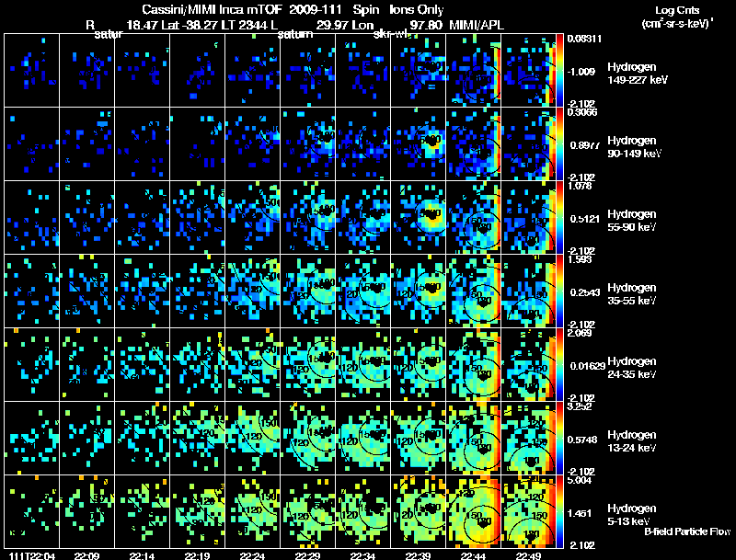Click the Log Cnts units heading
Screen dimensions: 736x560
point(677,17)
